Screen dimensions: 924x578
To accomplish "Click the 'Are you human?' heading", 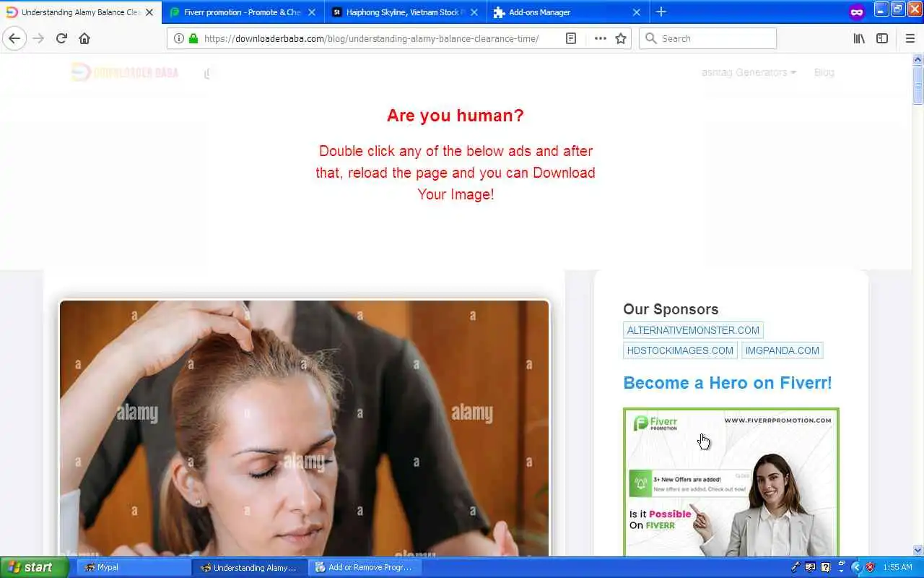I will pos(456,116).
